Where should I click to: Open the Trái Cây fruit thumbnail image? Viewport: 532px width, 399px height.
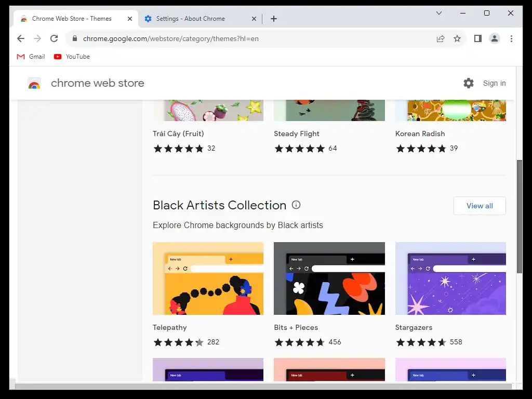(x=208, y=110)
